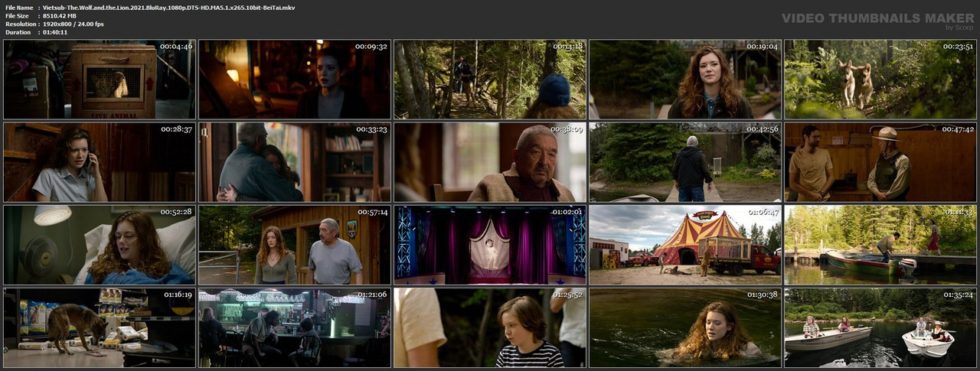
Task: Click the duration value 01:40:11
Action: pos(55,33)
